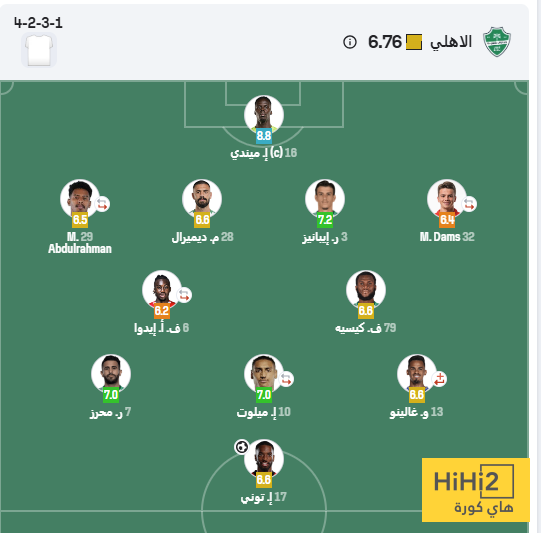Click the HiHi2 yellow logo watermark
Screen dimensions: 541x533
click(x=475, y=490)
